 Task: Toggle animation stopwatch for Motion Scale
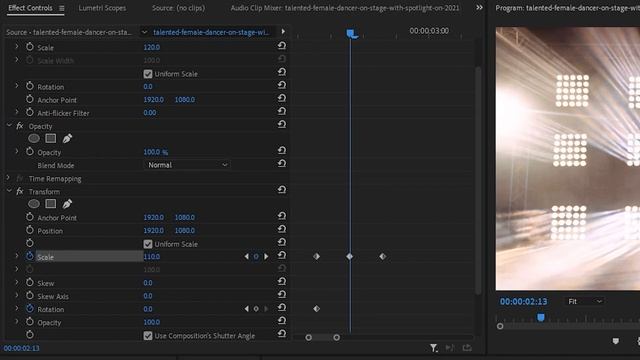[30, 47]
